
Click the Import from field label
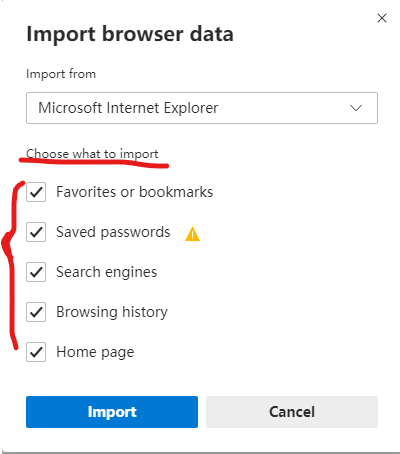coord(61,74)
